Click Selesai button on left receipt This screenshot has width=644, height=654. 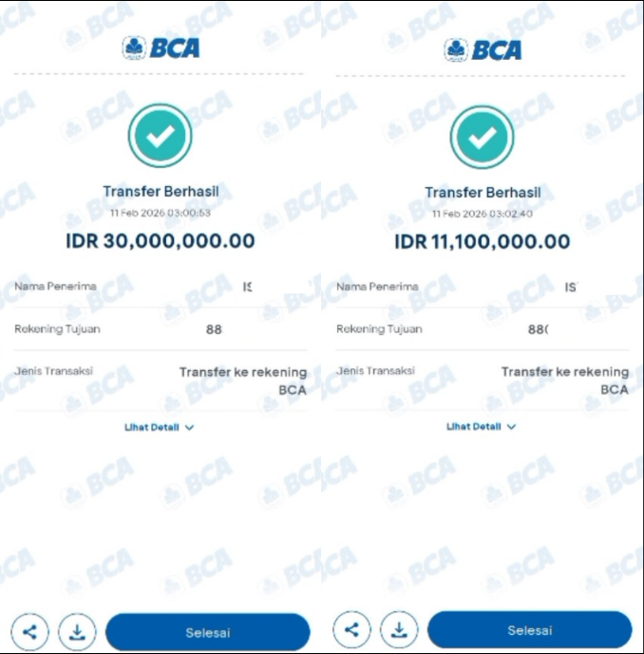(x=207, y=632)
